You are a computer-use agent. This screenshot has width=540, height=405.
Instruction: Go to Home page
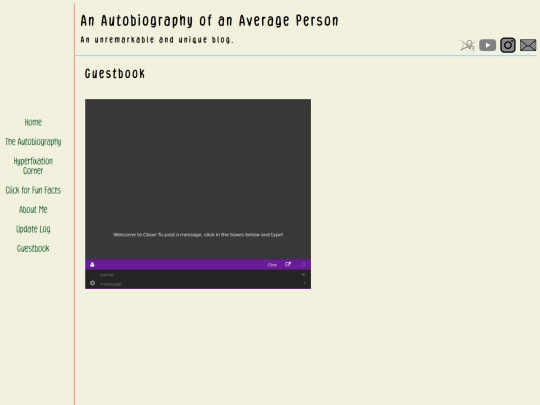pos(33,122)
